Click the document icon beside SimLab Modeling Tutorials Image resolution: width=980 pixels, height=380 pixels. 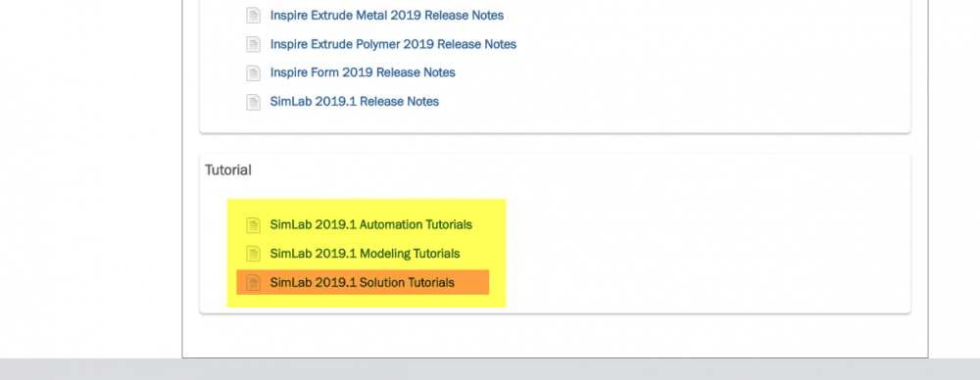tap(253, 254)
